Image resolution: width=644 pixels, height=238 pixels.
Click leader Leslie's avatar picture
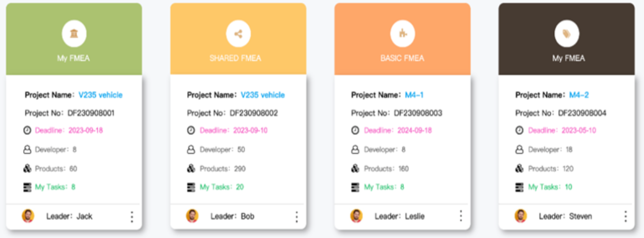point(356,216)
